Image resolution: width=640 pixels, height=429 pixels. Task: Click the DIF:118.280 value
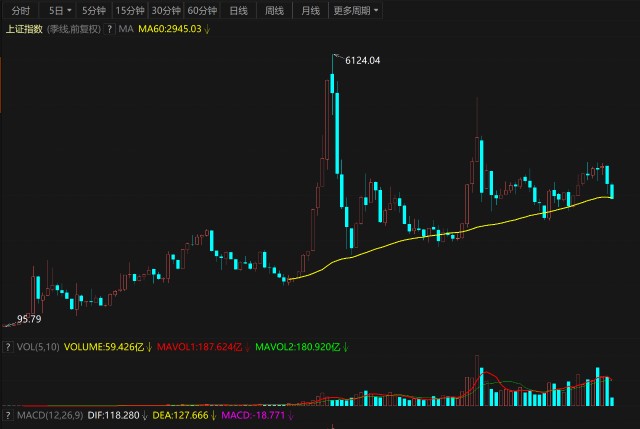[113, 416]
